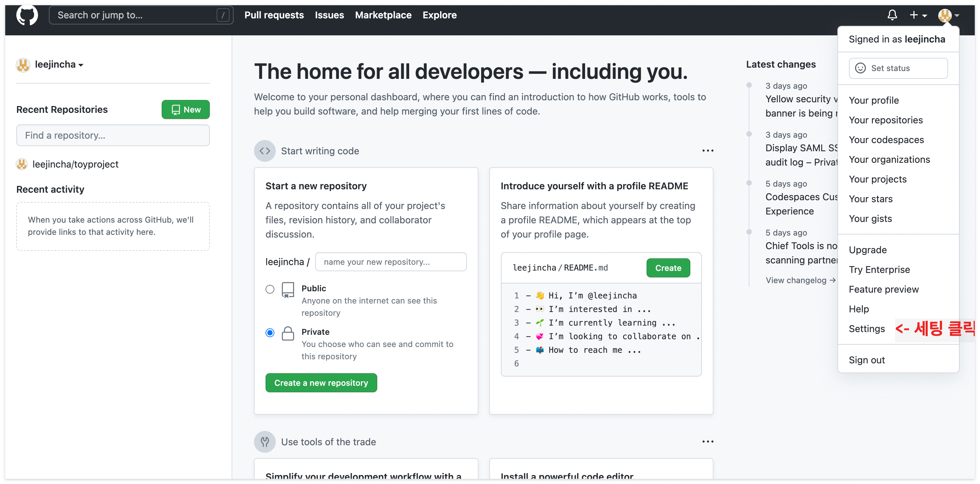Screen dimensions: 980x484
Task: Click the code brackets icon beside Start writing code
Action: click(265, 151)
